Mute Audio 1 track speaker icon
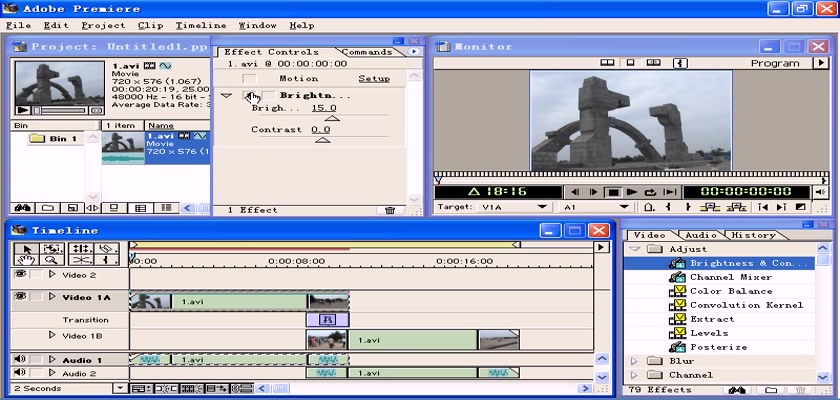Image resolution: width=840 pixels, height=400 pixels. point(20,359)
